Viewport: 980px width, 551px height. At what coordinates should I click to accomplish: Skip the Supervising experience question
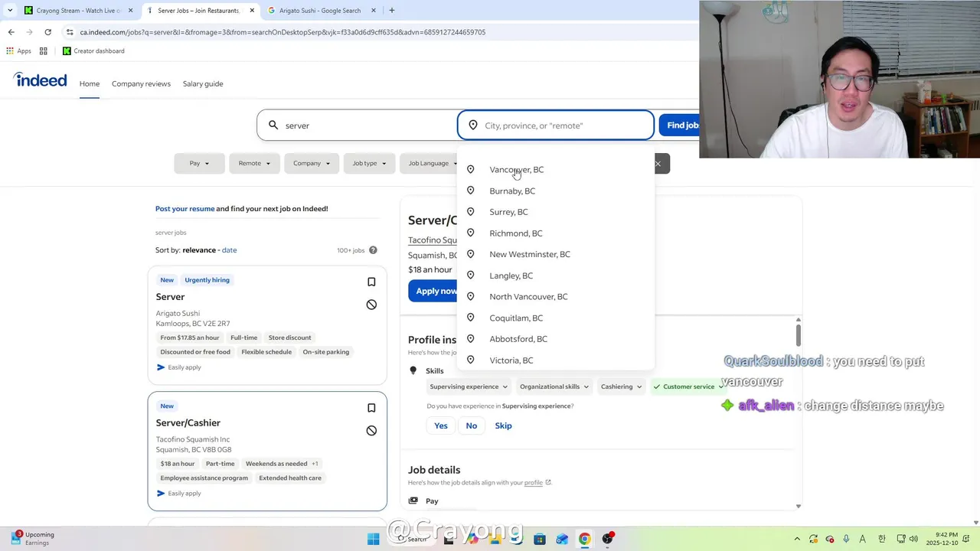pos(503,425)
